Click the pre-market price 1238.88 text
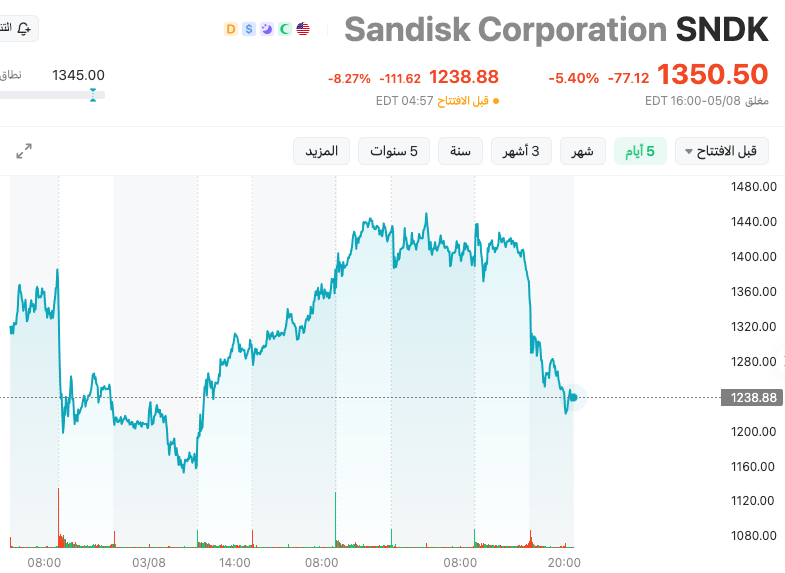The image size is (785, 573). [x=464, y=77]
